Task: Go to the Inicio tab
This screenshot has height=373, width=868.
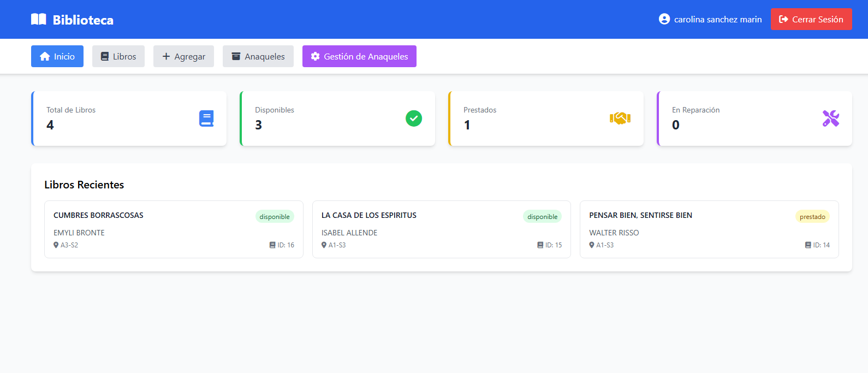Action: click(57, 56)
